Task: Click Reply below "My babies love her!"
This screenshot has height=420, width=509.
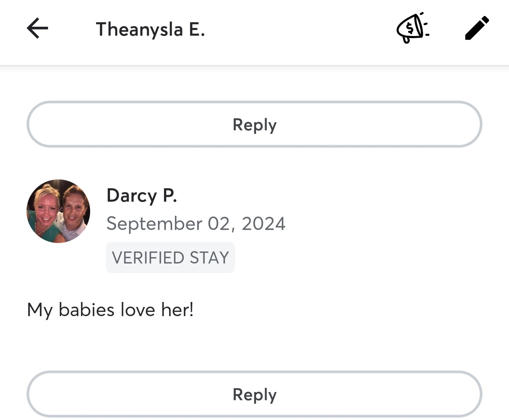Action: 255,394
